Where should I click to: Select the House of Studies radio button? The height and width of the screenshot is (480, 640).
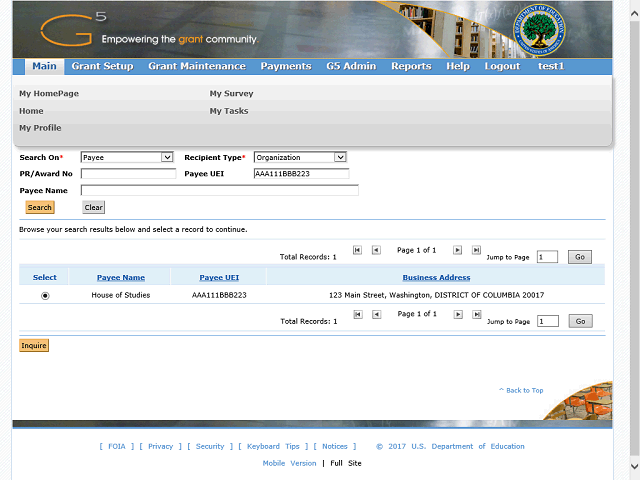tap(45, 296)
